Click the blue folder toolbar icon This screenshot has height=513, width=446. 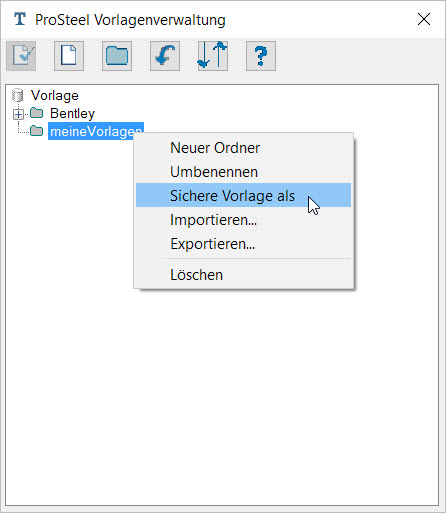[117, 56]
